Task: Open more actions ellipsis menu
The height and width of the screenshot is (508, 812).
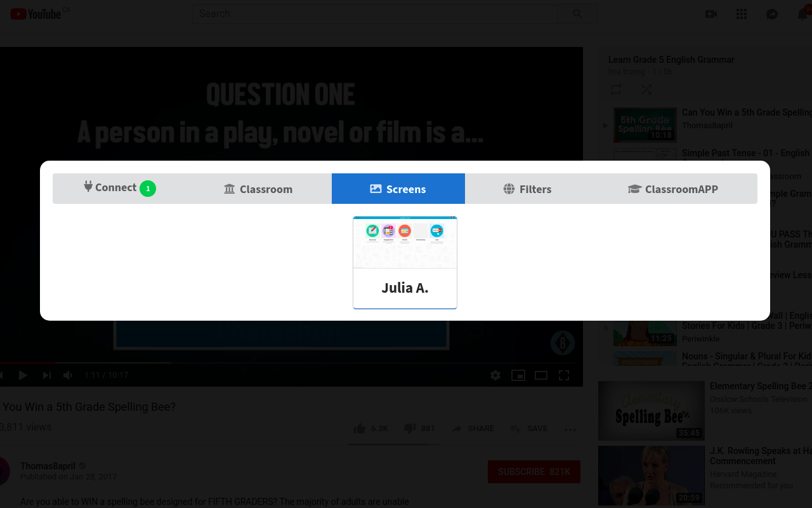Action: pos(570,429)
